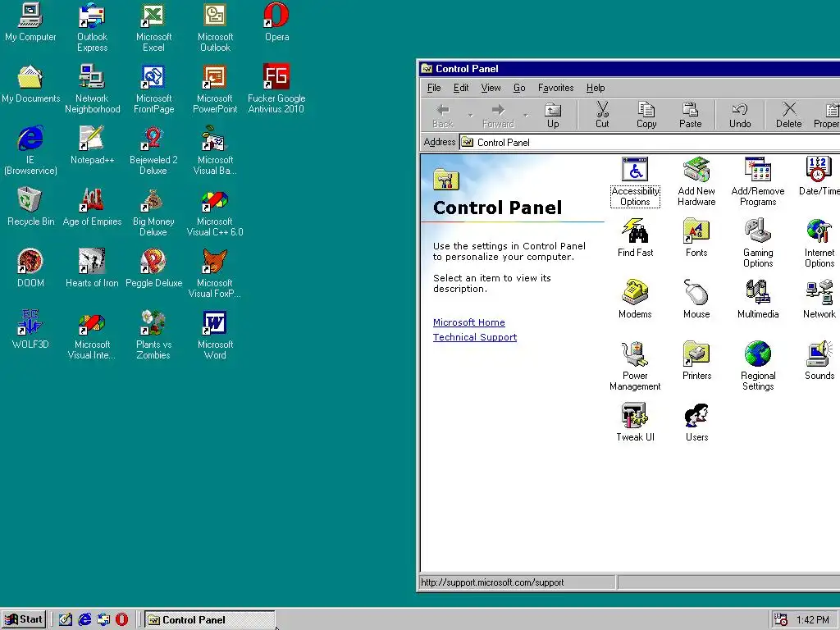Screen dimensions: 840x630
Task: Select Bejeweled 2 Deluxe shortcut
Action: (x=153, y=151)
